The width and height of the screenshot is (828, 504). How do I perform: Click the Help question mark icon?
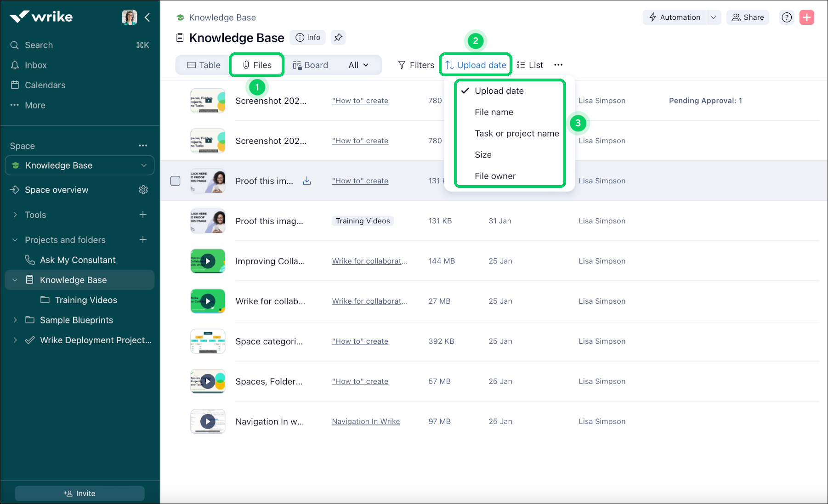pyautogui.click(x=787, y=17)
